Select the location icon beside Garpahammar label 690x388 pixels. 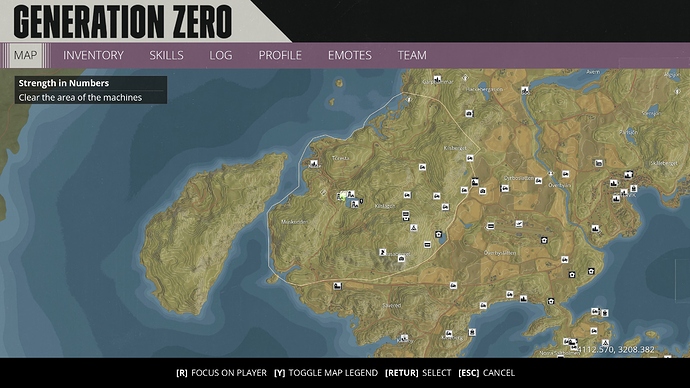pyautogui.click(x=437, y=79)
